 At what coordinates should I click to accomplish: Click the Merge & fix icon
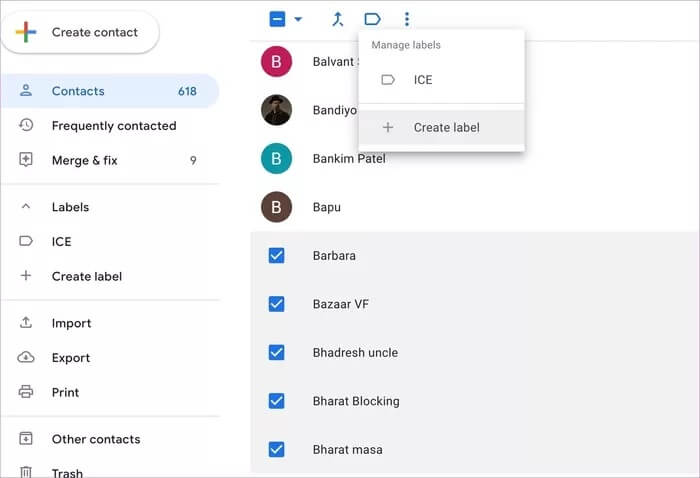coord(26,159)
